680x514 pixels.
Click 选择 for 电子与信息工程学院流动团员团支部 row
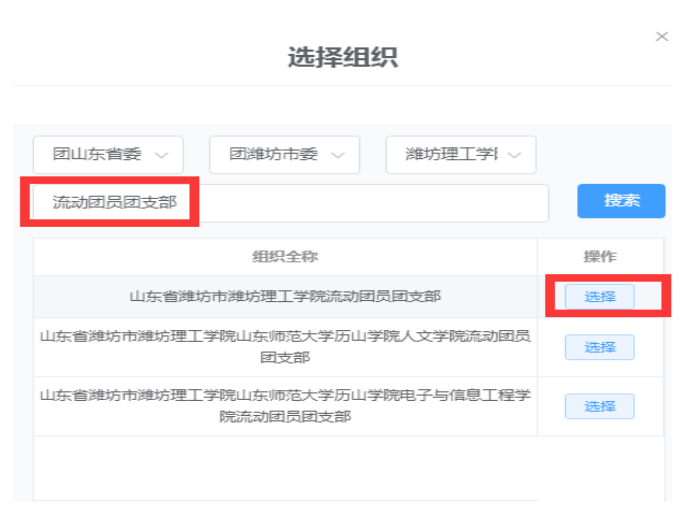point(599,406)
